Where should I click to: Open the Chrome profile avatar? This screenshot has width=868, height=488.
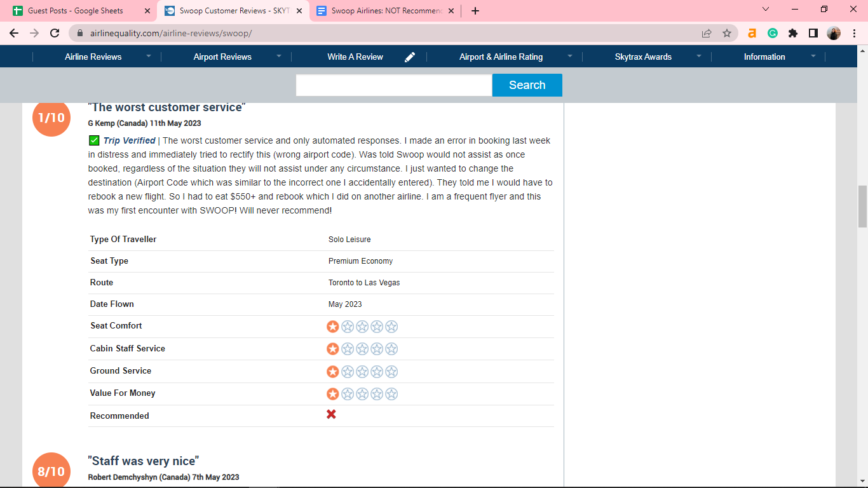[834, 33]
